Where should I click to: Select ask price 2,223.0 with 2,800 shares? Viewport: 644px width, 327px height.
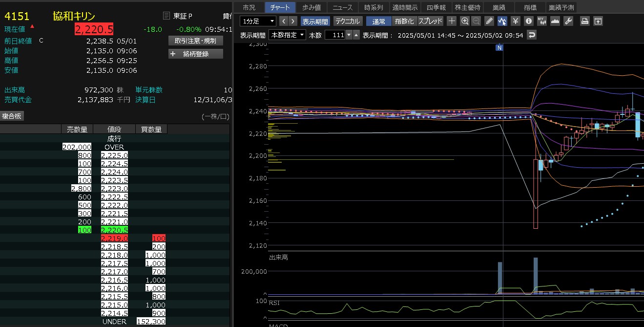tap(115, 189)
